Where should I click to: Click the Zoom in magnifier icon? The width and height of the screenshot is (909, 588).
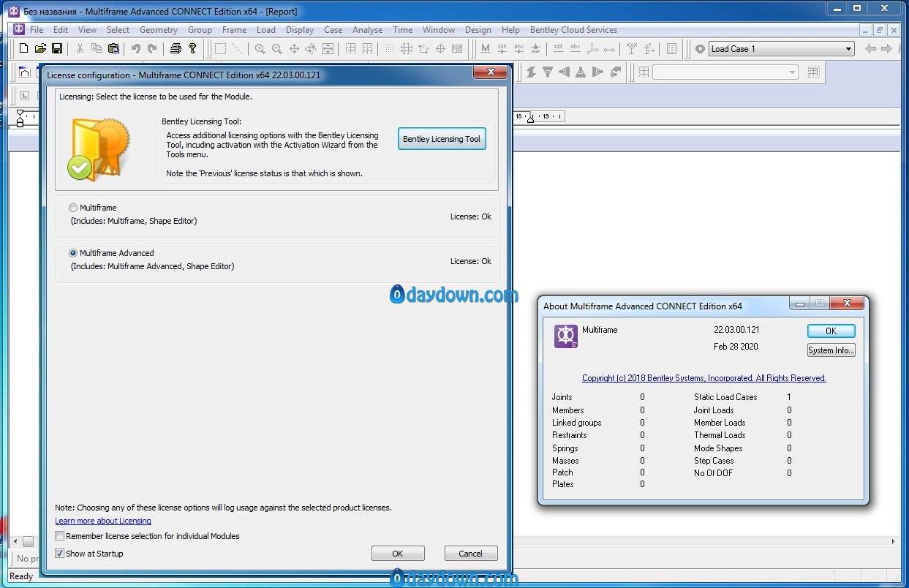[260, 49]
